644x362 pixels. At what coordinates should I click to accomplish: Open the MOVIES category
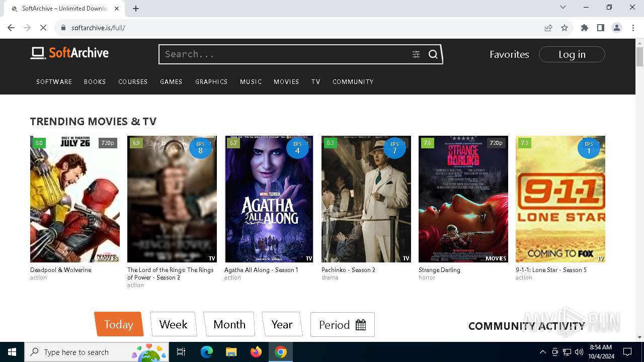point(286,81)
